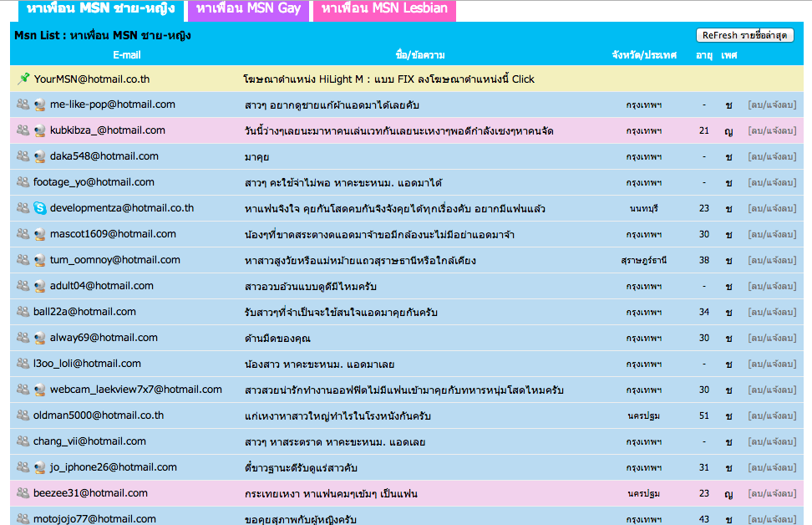Viewport: 812px width, 525px height.
Task: Click the MSN messenger icon next to alway69@hotmail.com
Action: pos(40,338)
